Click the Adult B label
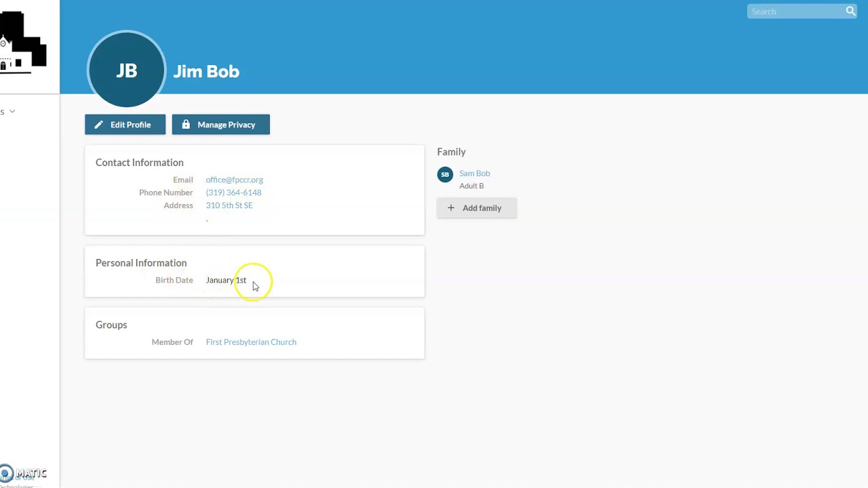The width and height of the screenshot is (868, 488). pos(471,186)
